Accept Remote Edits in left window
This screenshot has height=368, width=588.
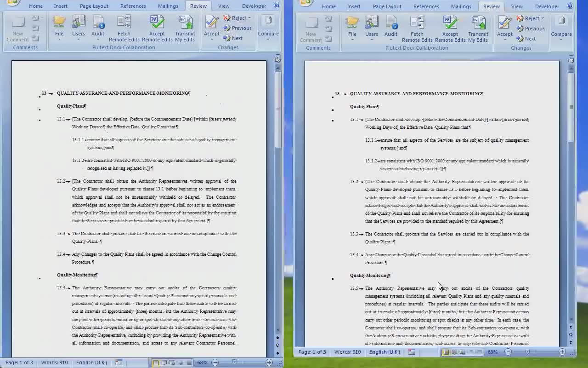click(x=157, y=29)
